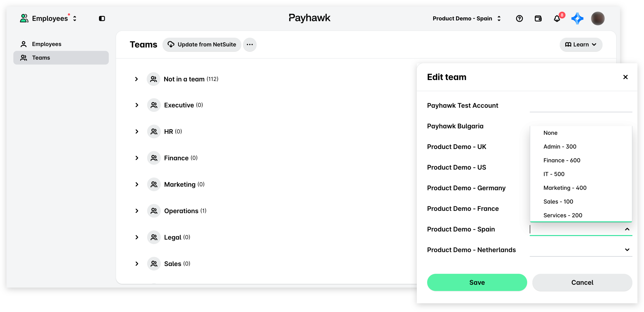644x312 pixels.
Task: Expand the Operations team row
Action: 137,211
